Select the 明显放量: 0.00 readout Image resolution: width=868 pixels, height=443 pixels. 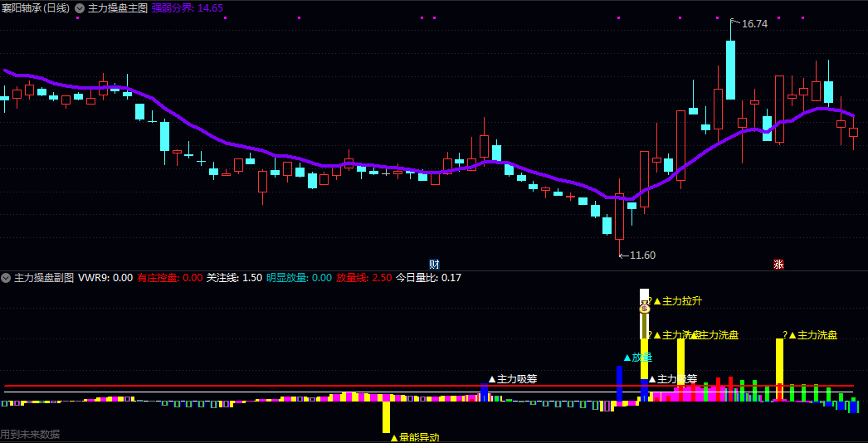click(299, 278)
